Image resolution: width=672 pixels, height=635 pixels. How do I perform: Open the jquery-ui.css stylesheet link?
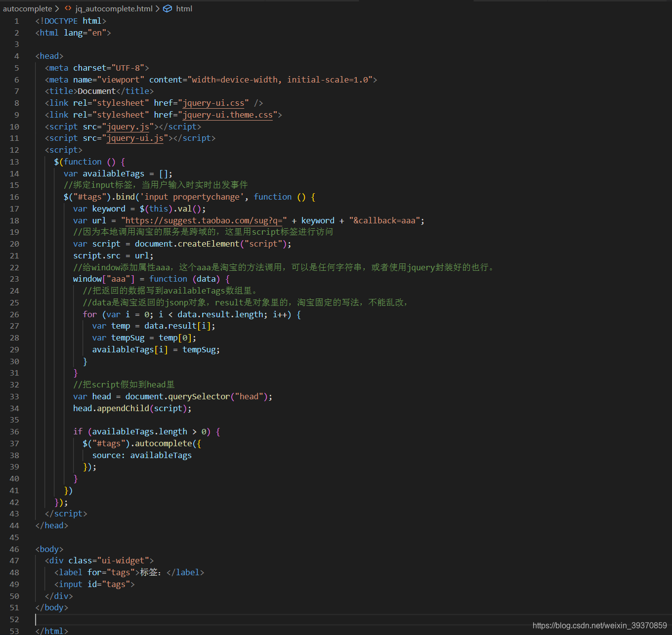(214, 103)
